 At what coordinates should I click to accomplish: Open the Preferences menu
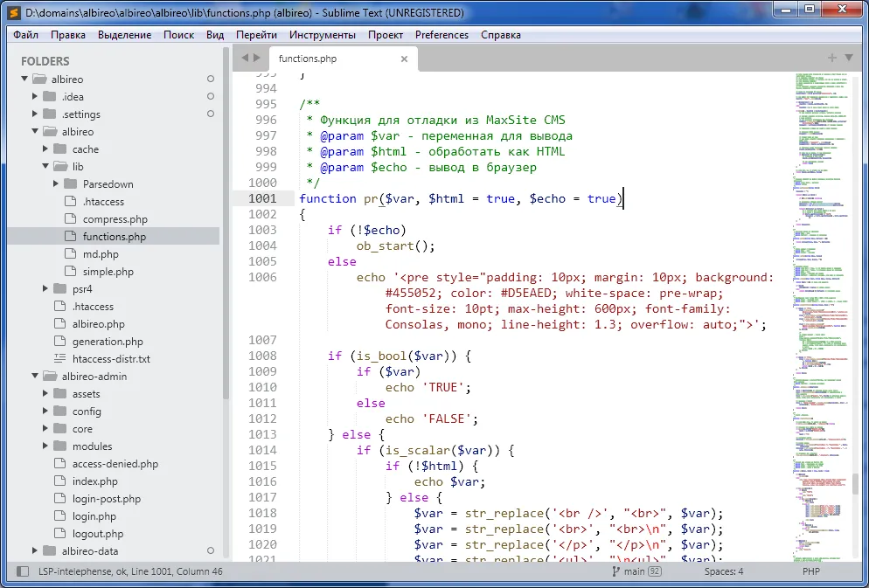441,35
